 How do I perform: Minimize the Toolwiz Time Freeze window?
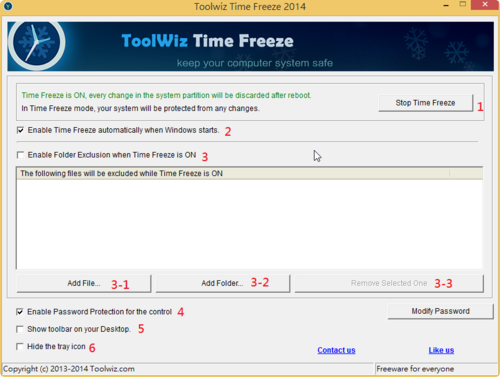click(446, 5)
